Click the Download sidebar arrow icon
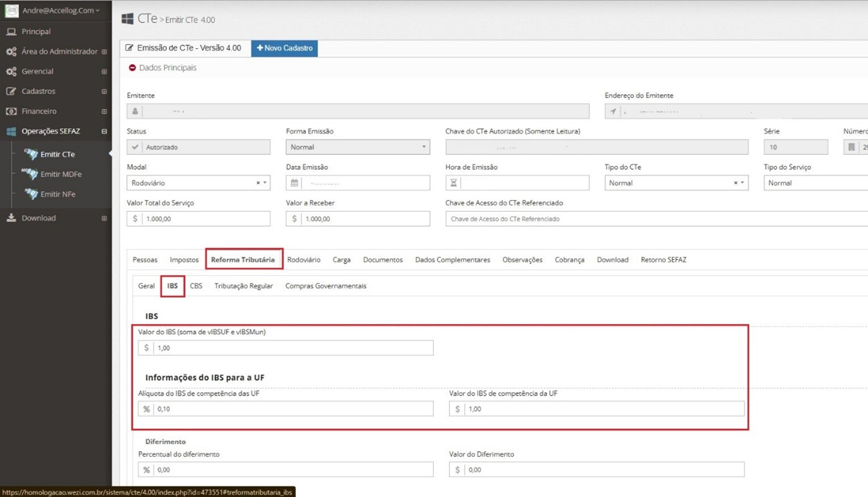Image resolution: width=868 pixels, height=497 pixels. click(x=11, y=218)
